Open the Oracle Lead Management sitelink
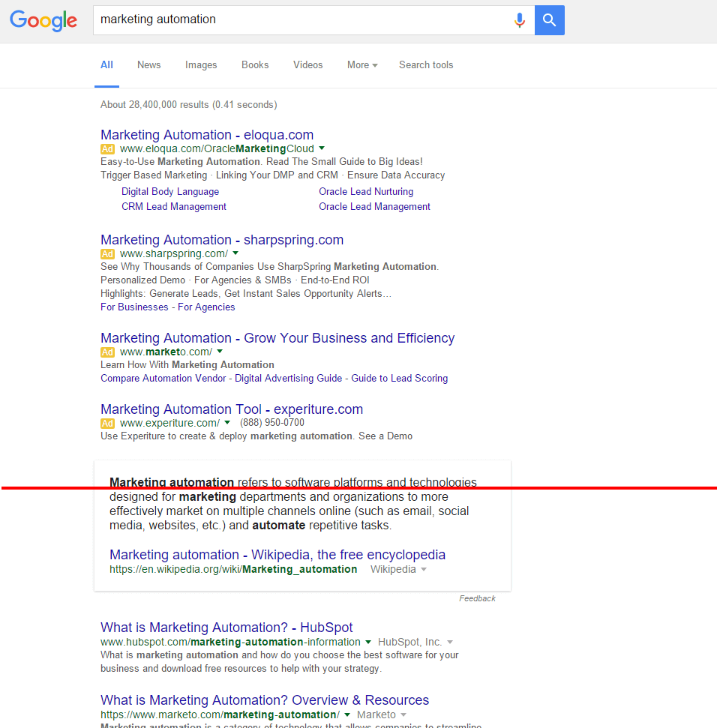The height and width of the screenshot is (728, 717). [374, 207]
